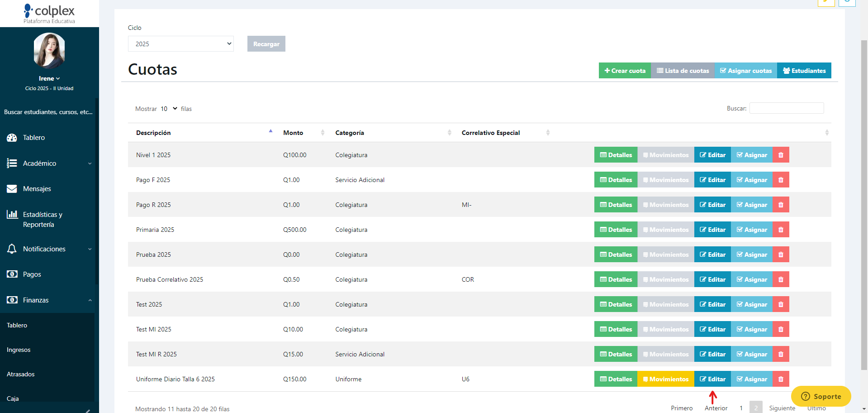Click Asignar cuotas button

point(745,71)
